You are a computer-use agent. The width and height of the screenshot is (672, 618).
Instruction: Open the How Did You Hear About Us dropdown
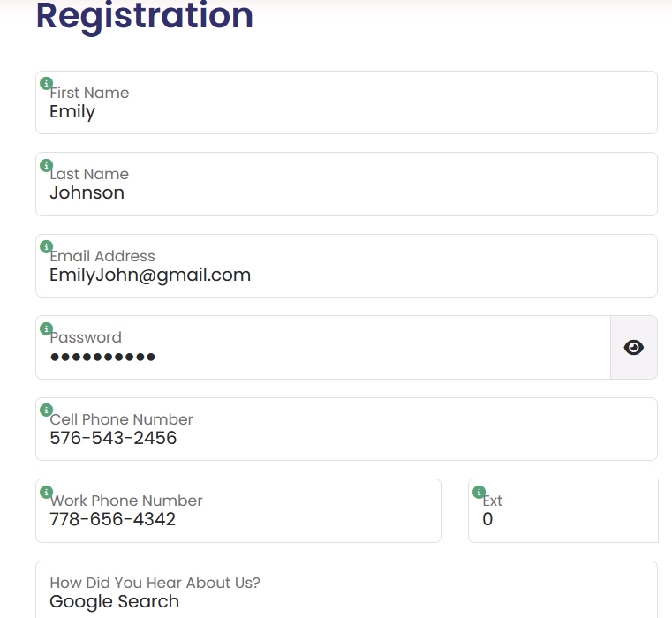[x=346, y=590]
